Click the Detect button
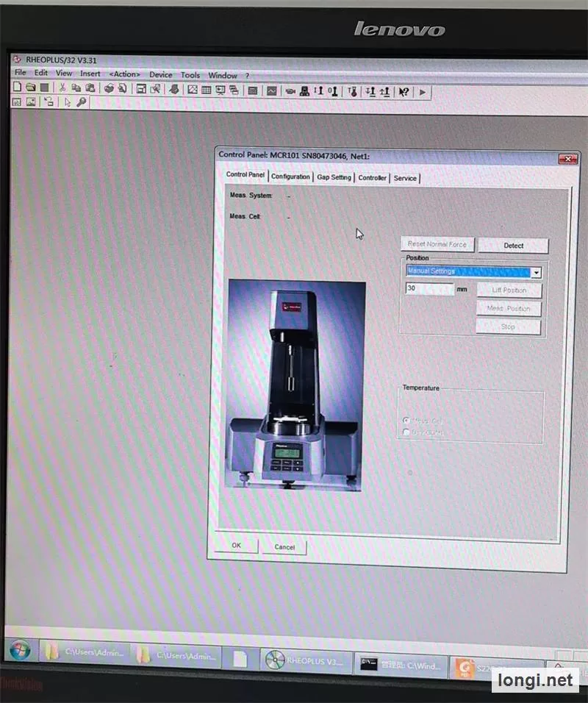This screenshot has height=703, width=588. [x=513, y=246]
